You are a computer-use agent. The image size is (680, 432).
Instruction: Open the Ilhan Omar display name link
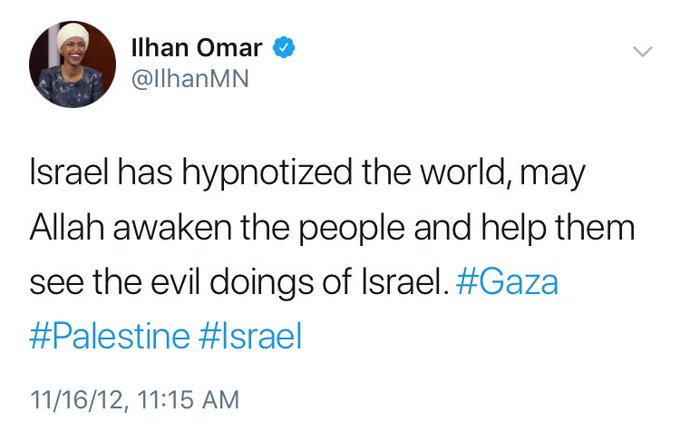197,48
